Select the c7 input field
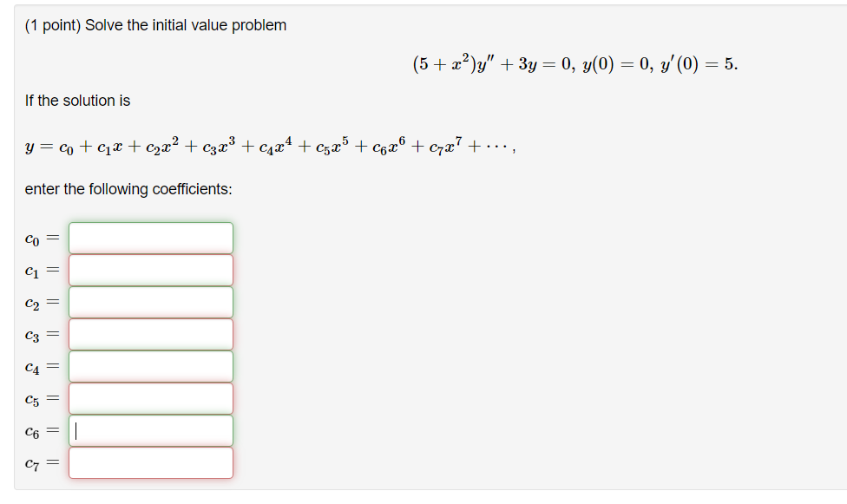This screenshot has width=847, height=504. [150, 461]
